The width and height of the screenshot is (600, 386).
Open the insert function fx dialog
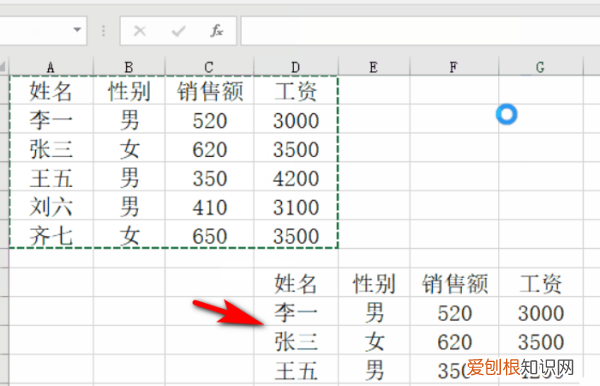pos(217,31)
